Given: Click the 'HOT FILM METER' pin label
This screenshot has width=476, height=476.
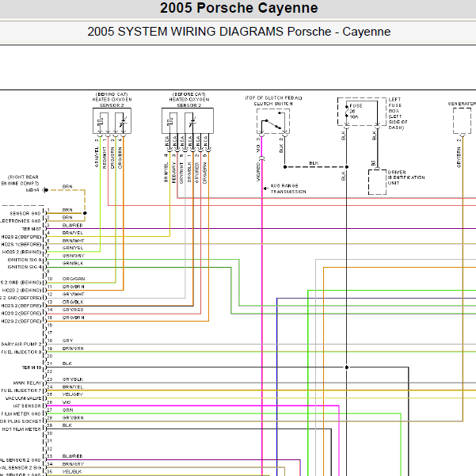Looking at the screenshot, I should (x=21, y=429).
